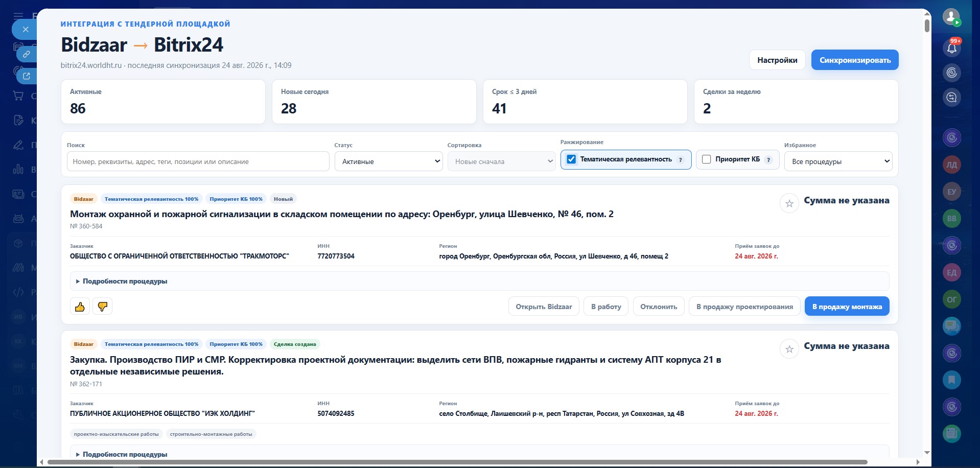The height and width of the screenshot is (468, 980).
Task: Click the ИНН value 7720773504
Action: point(336,256)
